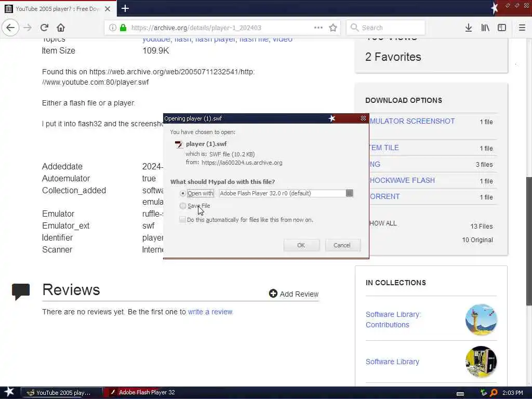Open the keyboard tray icon
Screen dimensions: 532x399
pyautogui.click(x=460, y=393)
